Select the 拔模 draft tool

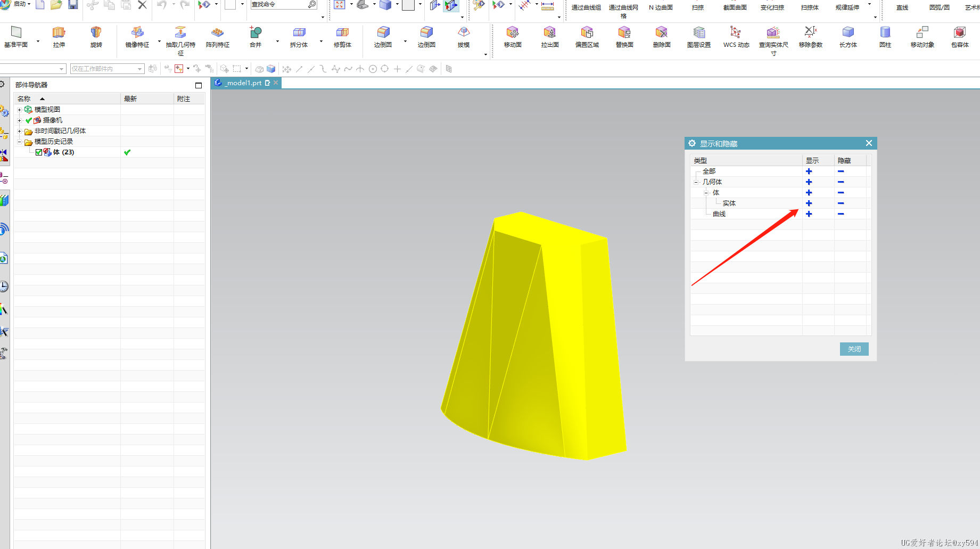point(464,37)
